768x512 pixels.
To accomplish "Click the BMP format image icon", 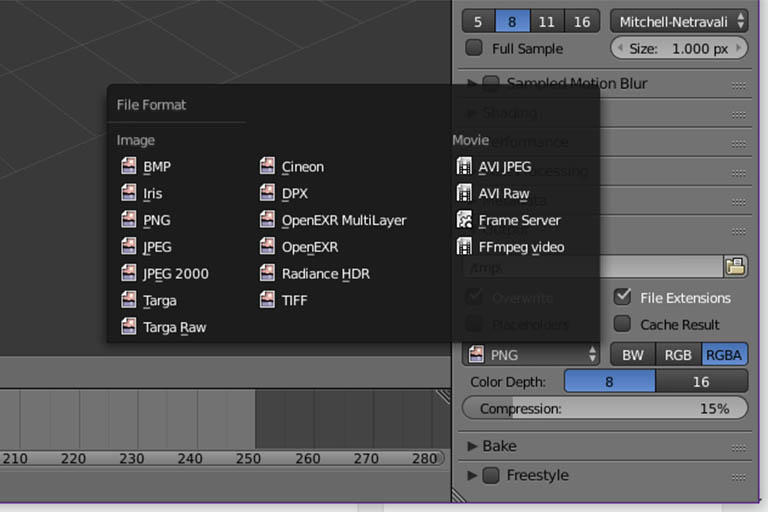I will 129,166.
